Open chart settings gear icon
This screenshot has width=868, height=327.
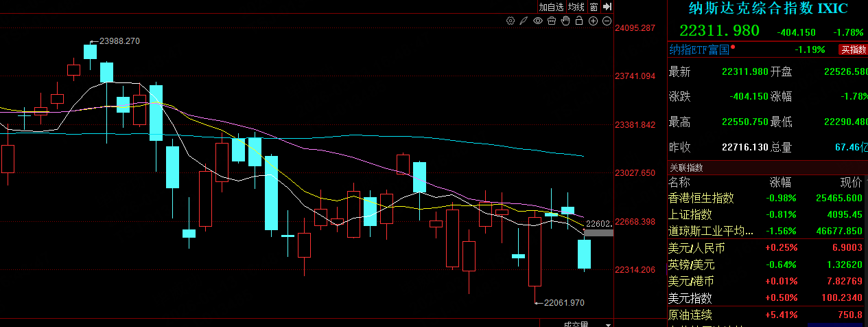click(x=511, y=21)
